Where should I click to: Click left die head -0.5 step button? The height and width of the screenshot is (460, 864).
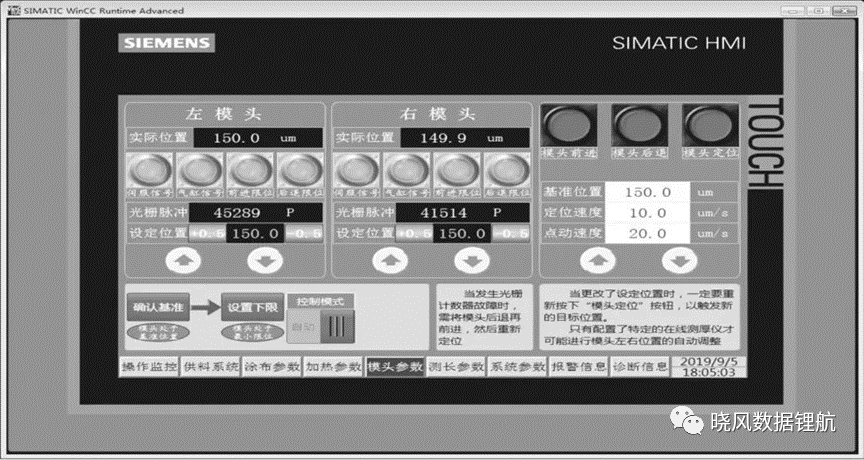pyautogui.click(x=304, y=234)
